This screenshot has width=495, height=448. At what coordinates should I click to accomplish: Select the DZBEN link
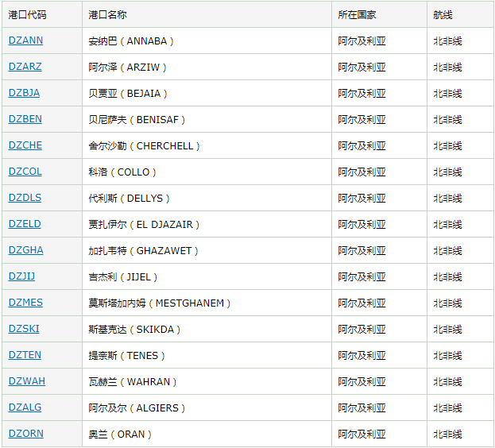(x=25, y=119)
